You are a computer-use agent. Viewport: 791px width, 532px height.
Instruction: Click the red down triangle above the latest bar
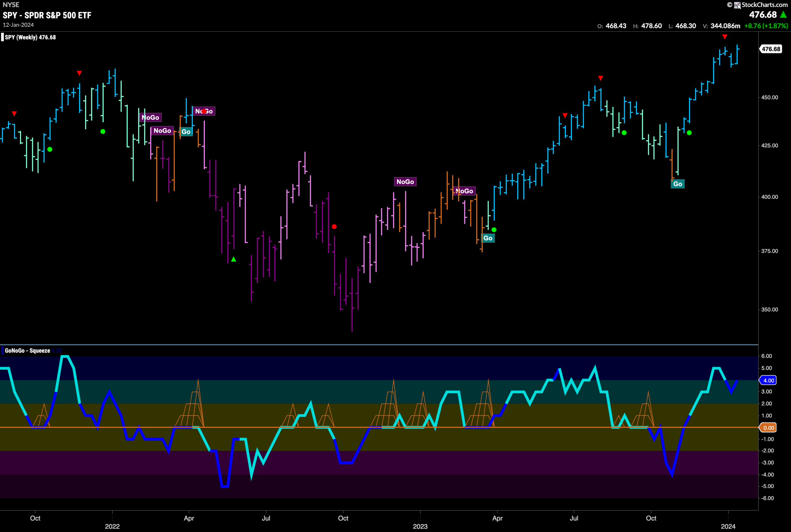point(725,37)
